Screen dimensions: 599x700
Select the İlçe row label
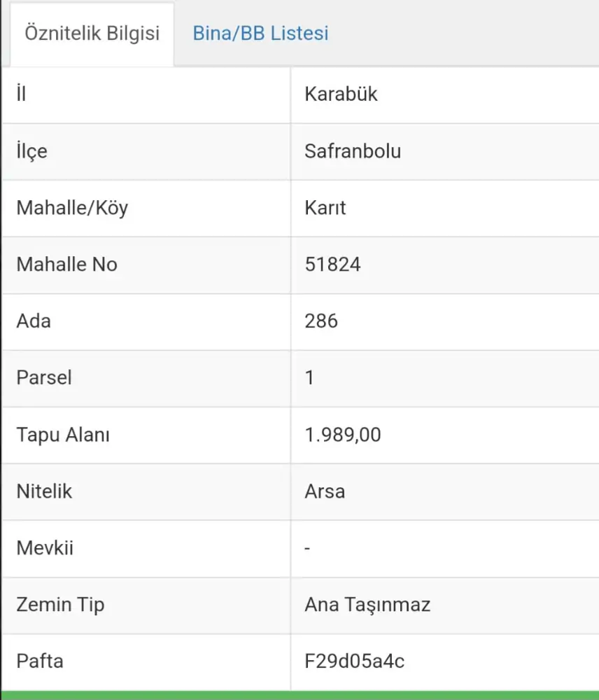click(32, 151)
